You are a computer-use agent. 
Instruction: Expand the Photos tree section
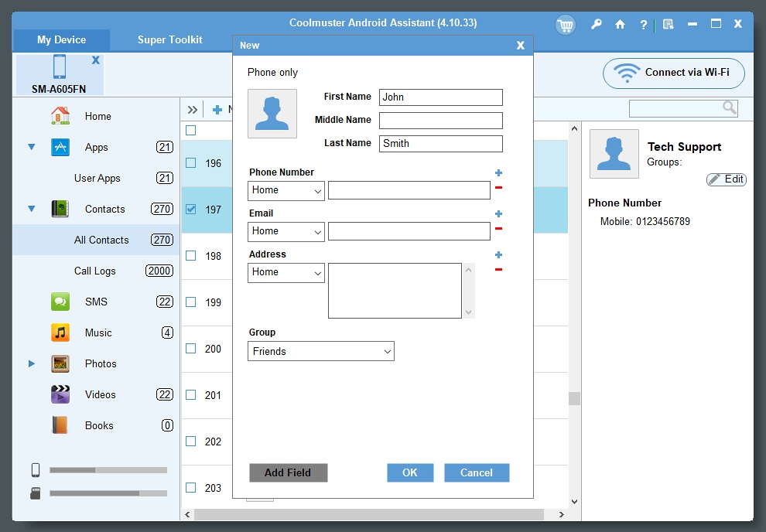tap(32, 363)
